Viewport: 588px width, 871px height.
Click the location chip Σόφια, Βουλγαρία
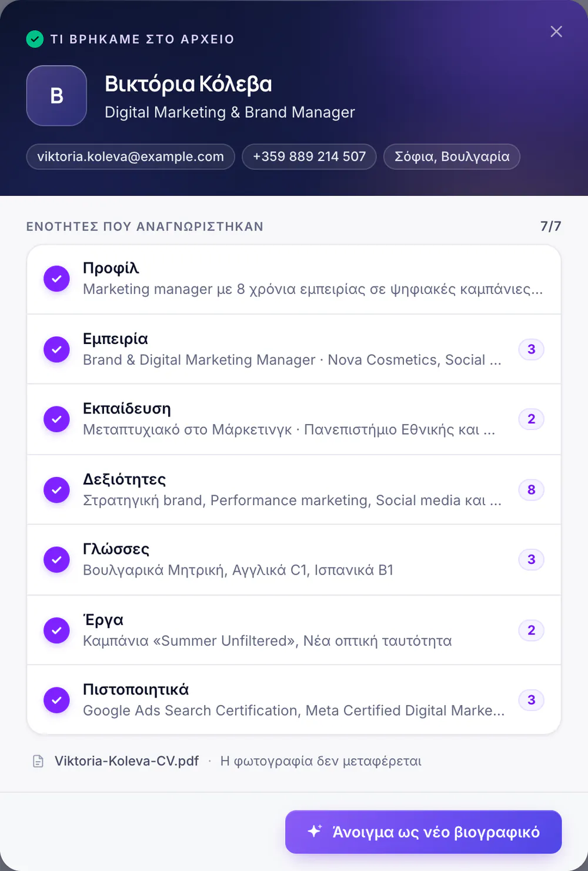452,156
